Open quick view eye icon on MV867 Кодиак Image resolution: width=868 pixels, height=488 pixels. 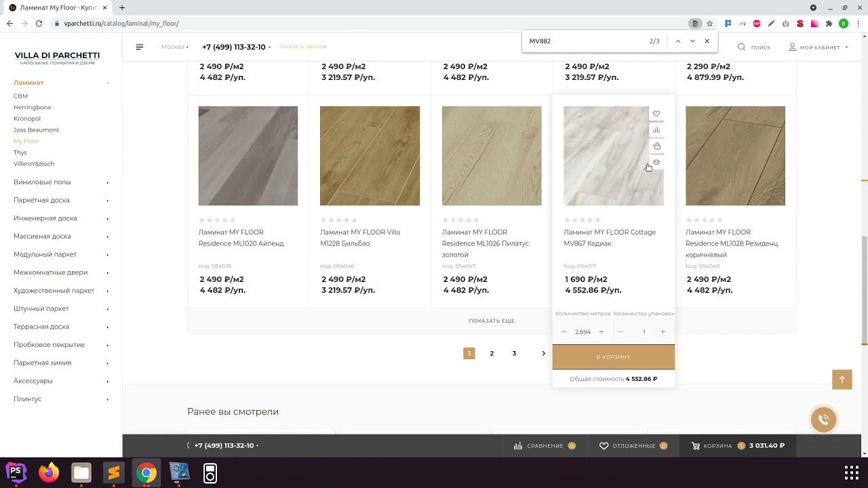coord(656,163)
